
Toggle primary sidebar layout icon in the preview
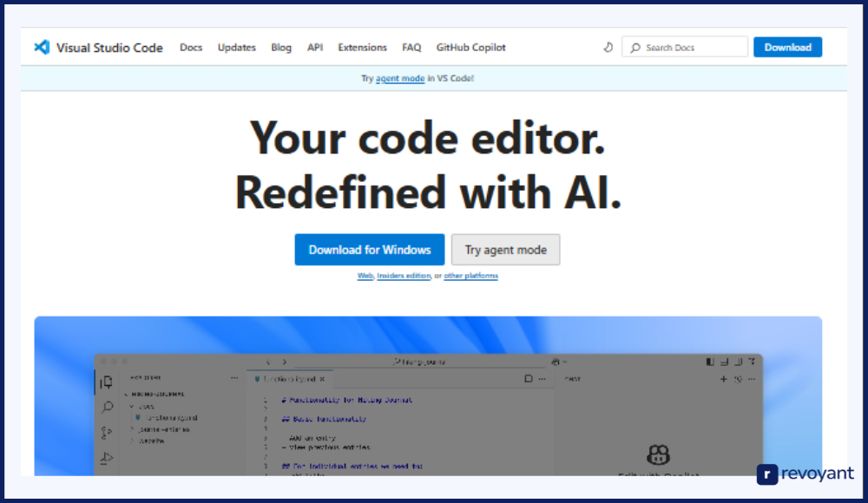(x=710, y=362)
